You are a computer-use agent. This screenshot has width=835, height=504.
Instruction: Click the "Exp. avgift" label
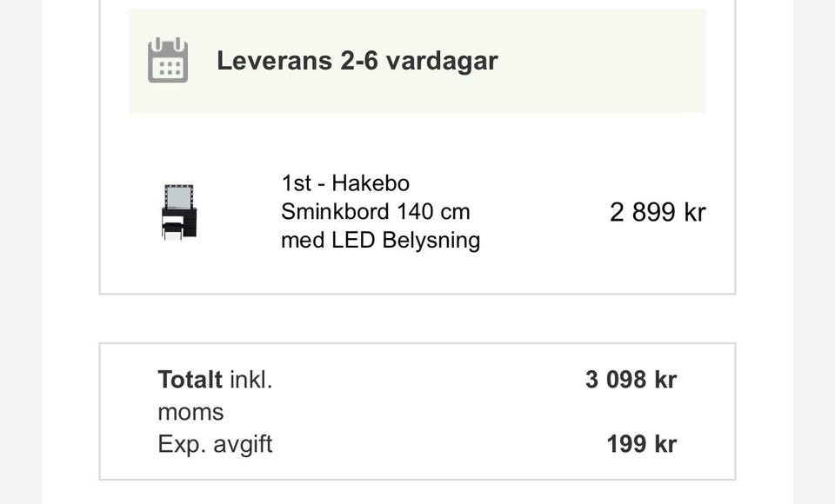point(215,444)
